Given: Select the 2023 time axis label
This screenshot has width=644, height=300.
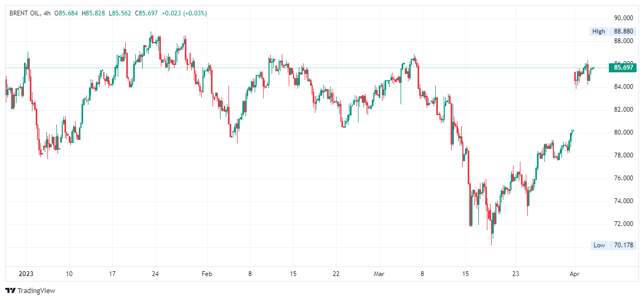Looking at the screenshot, I should point(26,274).
